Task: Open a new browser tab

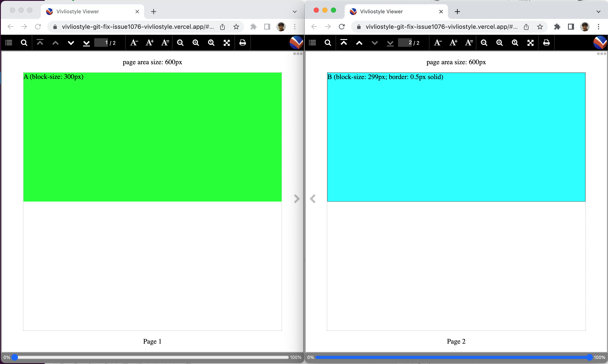Action: coord(153,11)
